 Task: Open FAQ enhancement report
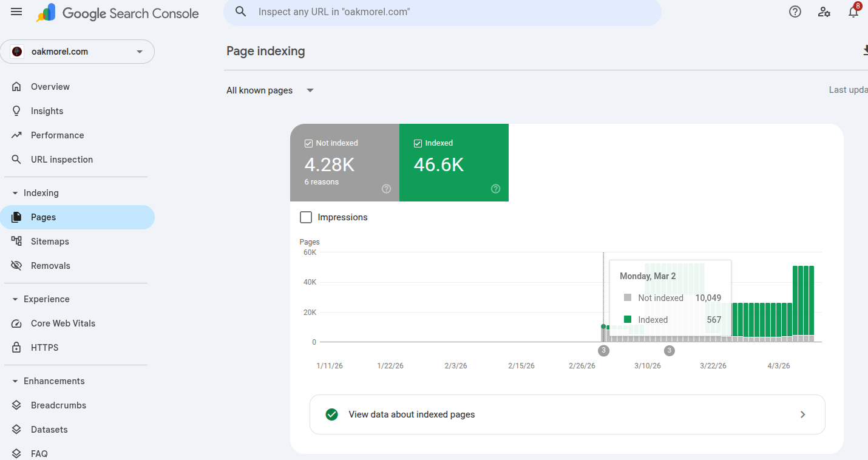[x=77, y=453]
